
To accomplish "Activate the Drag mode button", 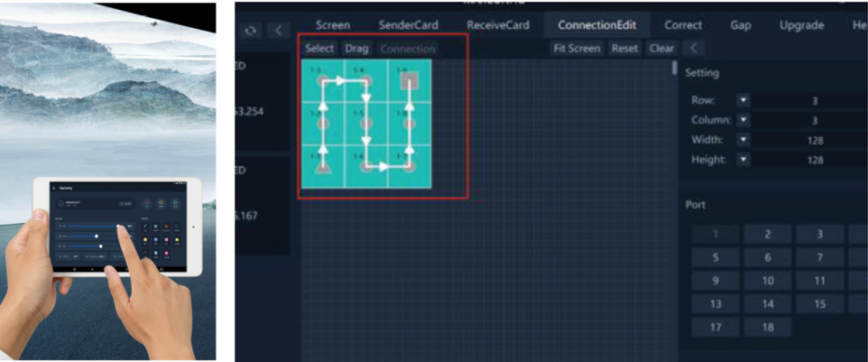I will coord(356,49).
